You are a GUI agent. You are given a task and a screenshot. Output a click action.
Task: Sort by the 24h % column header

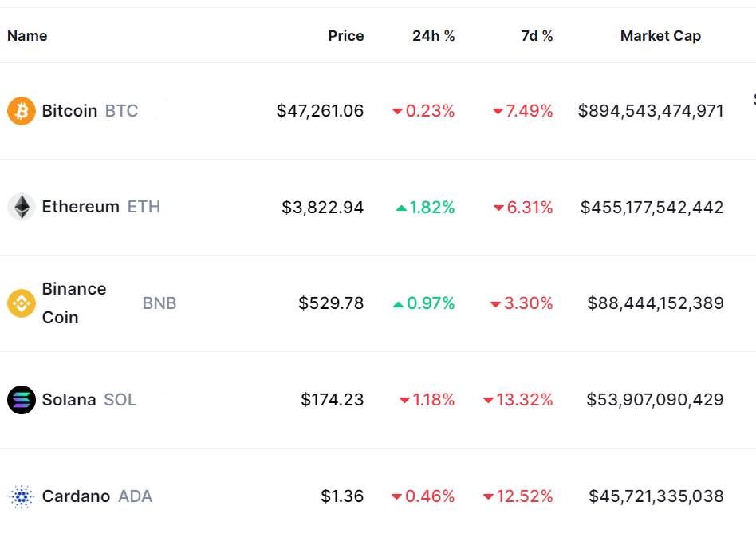[x=433, y=36]
